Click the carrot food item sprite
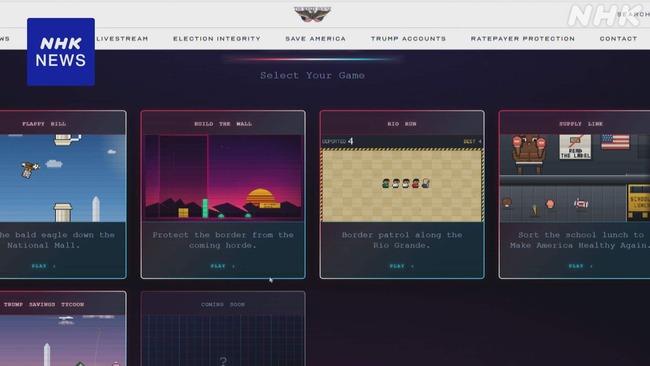This screenshot has height=366, width=650. (534, 210)
